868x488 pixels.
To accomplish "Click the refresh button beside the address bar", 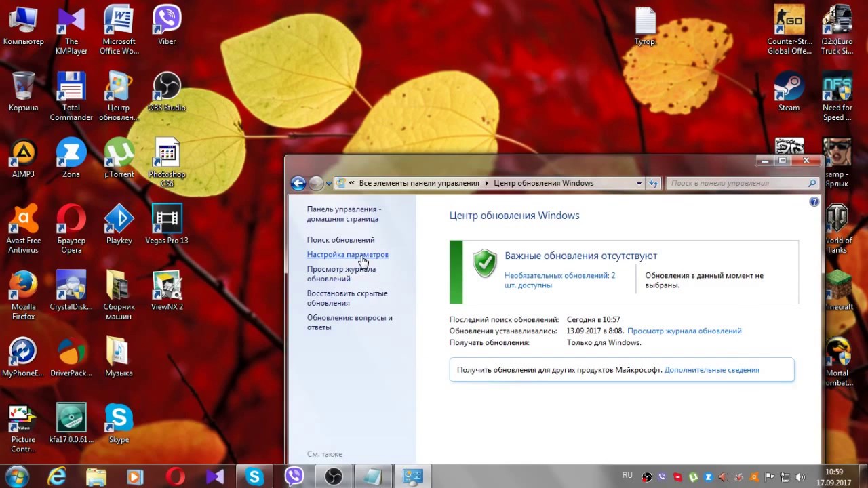I will tap(654, 183).
